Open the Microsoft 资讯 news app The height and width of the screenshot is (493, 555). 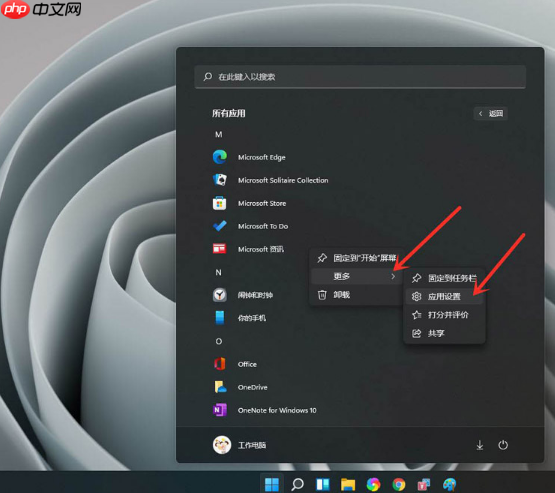pyautogui.click(x=248, y=249)
